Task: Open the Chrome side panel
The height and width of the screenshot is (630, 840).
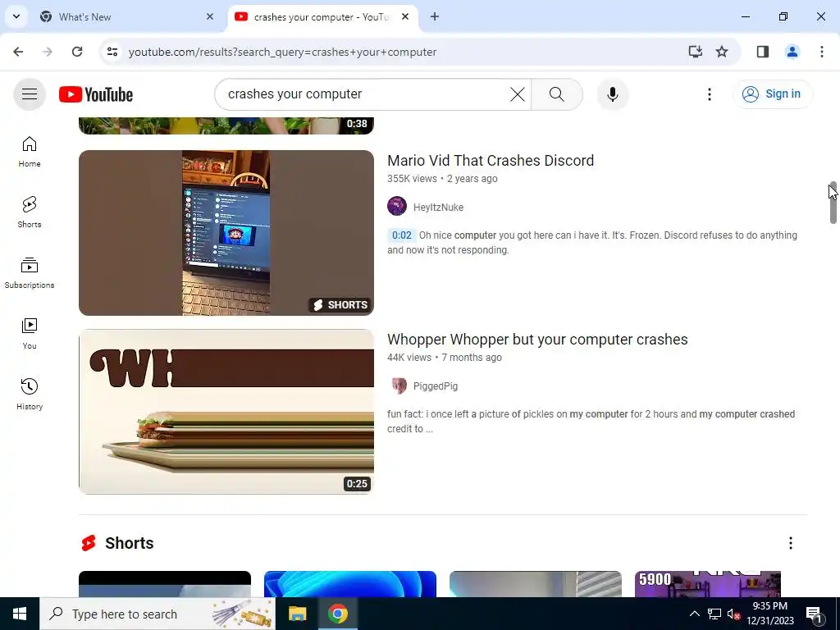Action: pos(762,52)
